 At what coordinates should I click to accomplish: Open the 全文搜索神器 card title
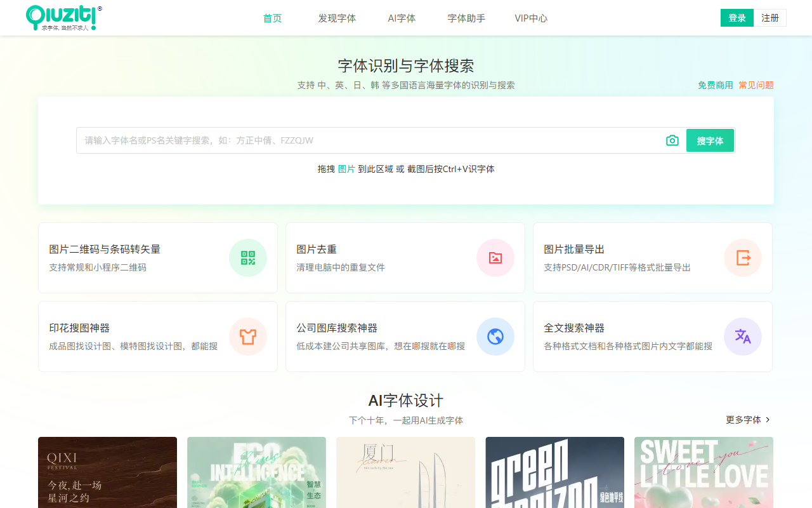pos(574,328)
